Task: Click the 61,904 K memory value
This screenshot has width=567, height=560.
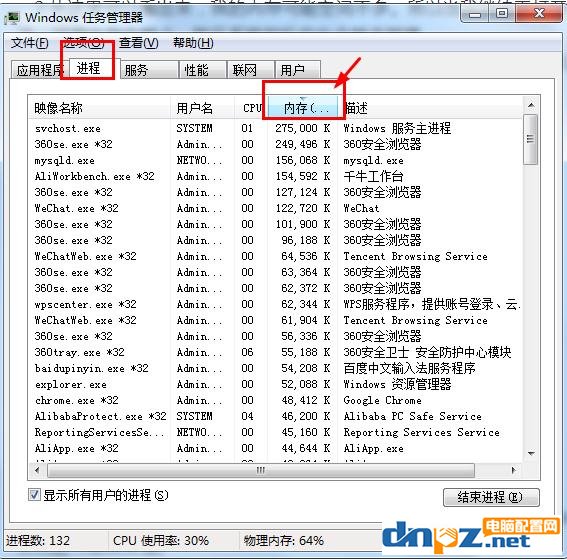Action: (306, 320)
